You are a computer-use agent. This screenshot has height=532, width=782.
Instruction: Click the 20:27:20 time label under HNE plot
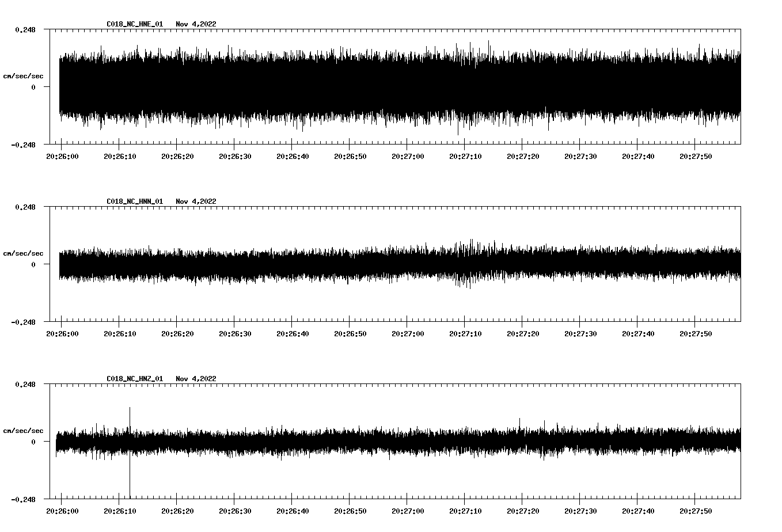(x=523, y=157)
